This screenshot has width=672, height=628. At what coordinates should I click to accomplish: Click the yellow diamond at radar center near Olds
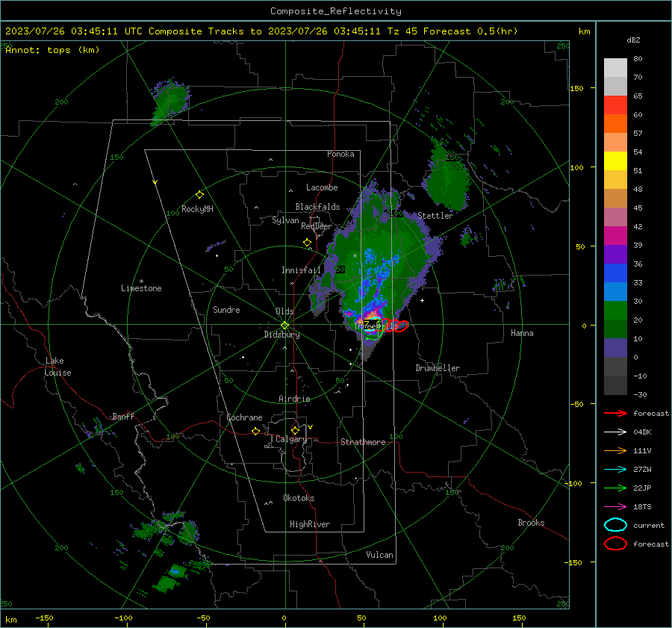pos(284,326)
